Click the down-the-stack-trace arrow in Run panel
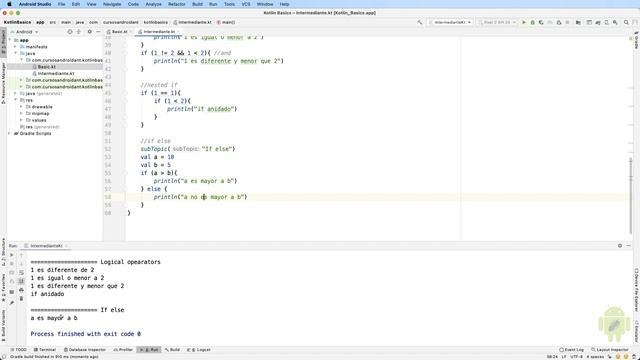 [x=21, y=264]
